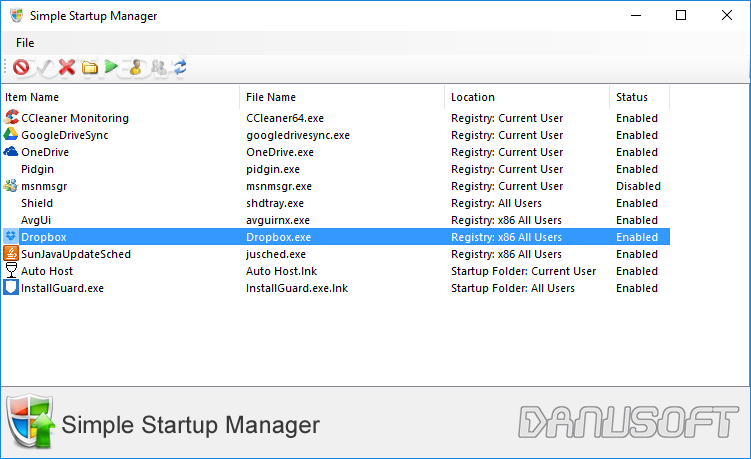Maximize the Simple Startup Manager window
This screenshot has height=459, width=751.
pos(681,15)
